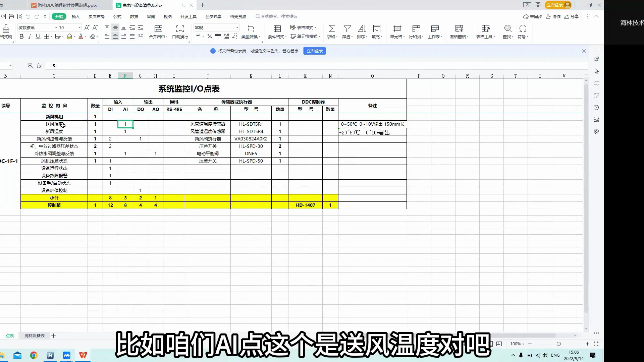Open the help icon in right sidebar
This screenshot has height=362, width=644.
tap(596, 108)
